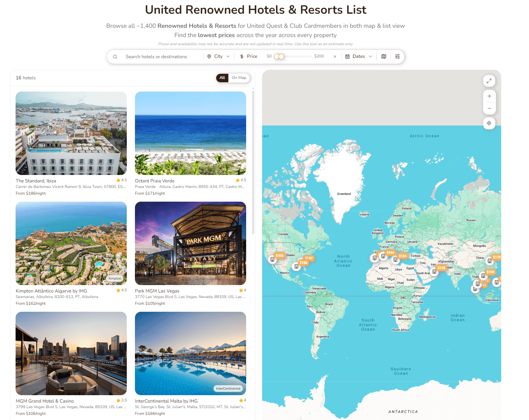529x420 pixels.
Task: Expand the map to fullscreen
Action: pos(489,80)
